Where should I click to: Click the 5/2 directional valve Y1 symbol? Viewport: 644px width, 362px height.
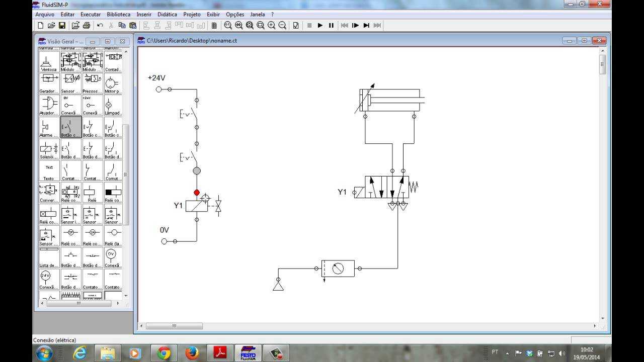point(386,188)
